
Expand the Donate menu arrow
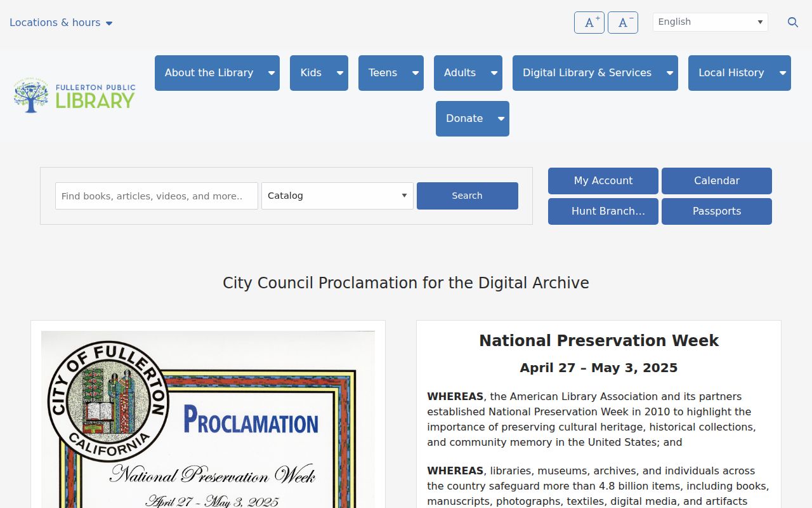coord(501,119)
